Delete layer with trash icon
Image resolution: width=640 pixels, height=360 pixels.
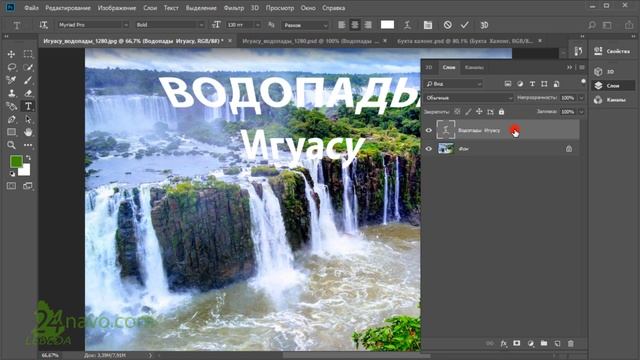(x=571, y=344)
